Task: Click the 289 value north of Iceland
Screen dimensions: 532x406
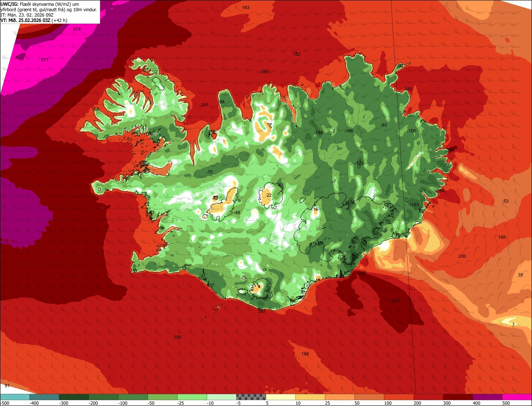Action: pyautogui.click(x=265, y=71)
